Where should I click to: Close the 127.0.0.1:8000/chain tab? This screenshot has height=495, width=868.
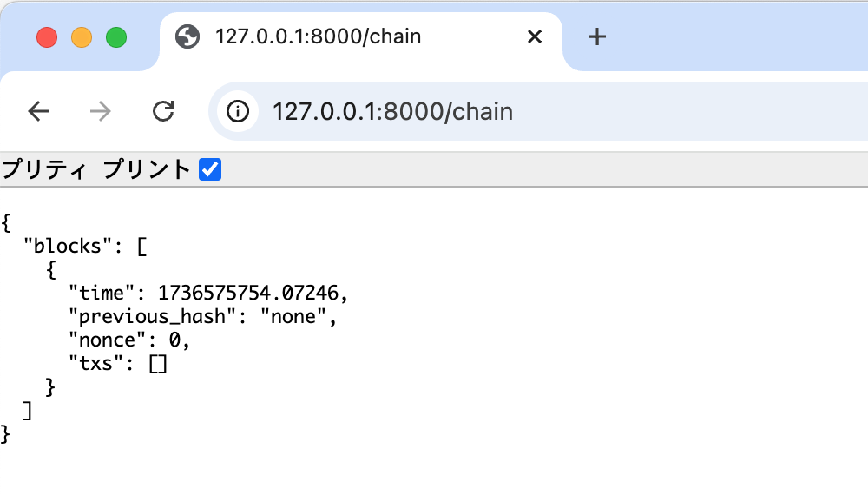(535, 36)
